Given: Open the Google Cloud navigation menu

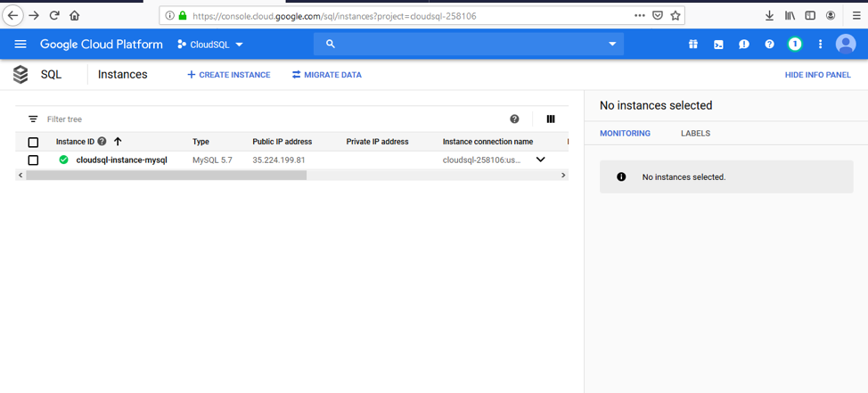Looking at the screenshot, I should [20, 45].
